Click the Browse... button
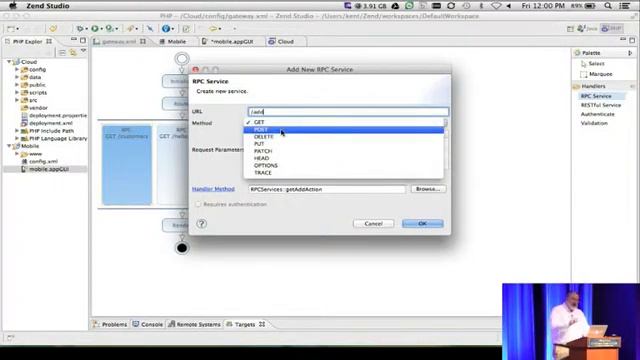This screenshot has width=640, height=360. 428,189
